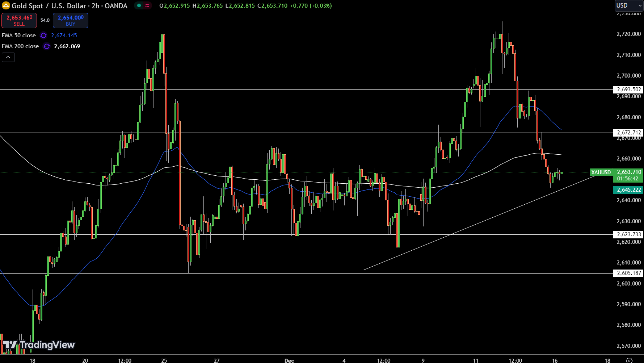Viewport: 644px width, 363px height.
Task: Click the Dec label on time axis
Action: click(289, 360)
